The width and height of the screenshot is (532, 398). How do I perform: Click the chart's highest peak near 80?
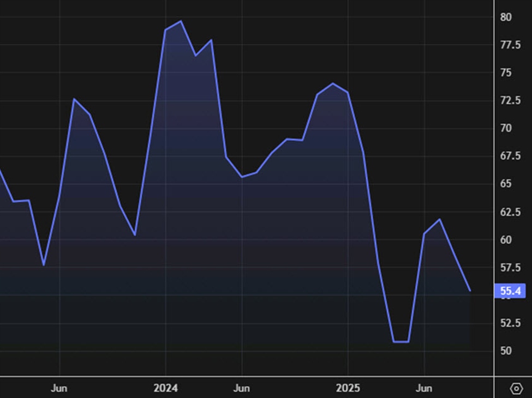(x=181, y=21)
